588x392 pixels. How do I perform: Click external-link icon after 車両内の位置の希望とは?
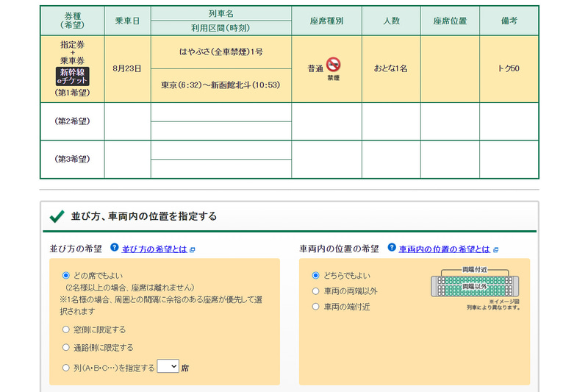[495, 250]
